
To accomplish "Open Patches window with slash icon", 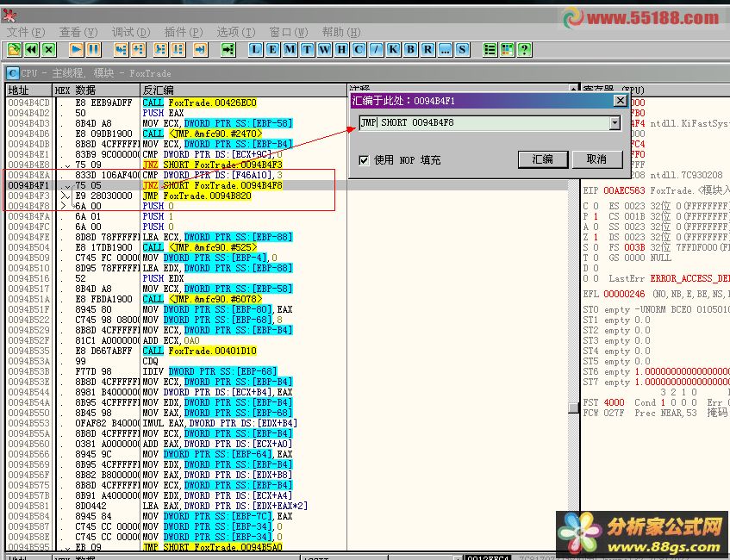I will [376, 49].
